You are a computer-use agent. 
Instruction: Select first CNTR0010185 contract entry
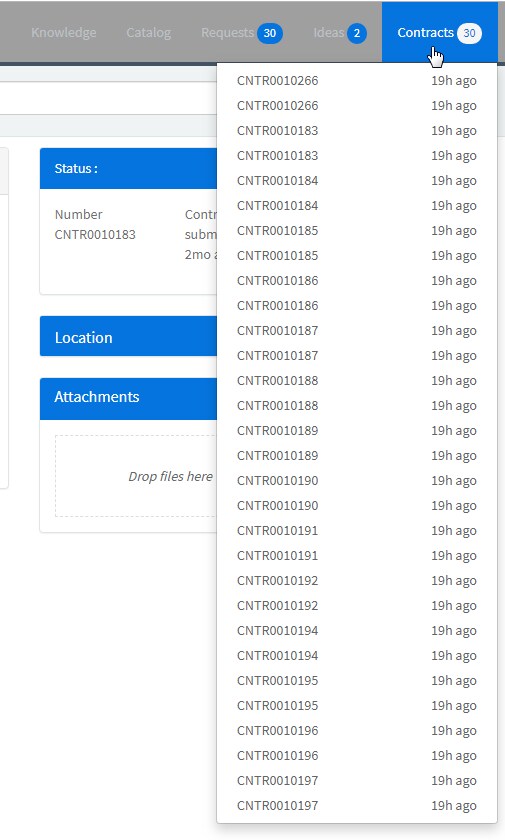[357, 230]
